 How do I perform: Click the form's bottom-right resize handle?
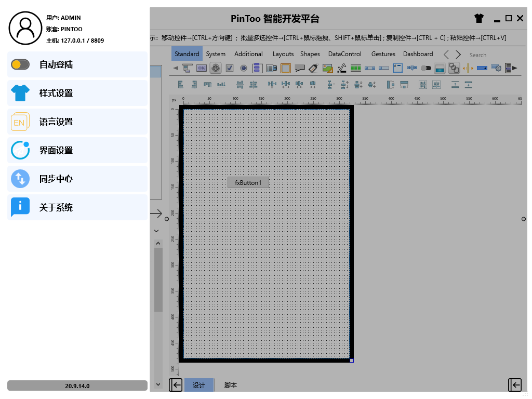pos(352,361)
